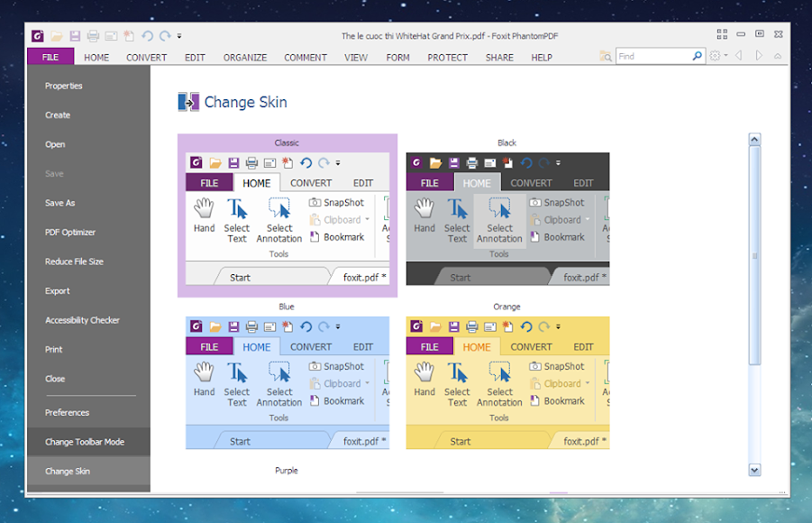Click the Undo arrow icon
This screenshot has width=812, height=523.
(x=148, y=36)
